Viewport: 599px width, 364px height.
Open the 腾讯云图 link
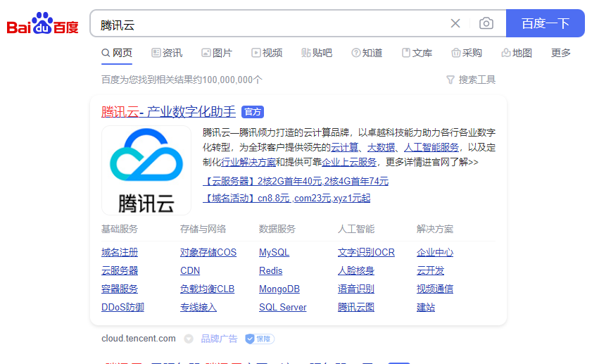(x=356, y=308)
